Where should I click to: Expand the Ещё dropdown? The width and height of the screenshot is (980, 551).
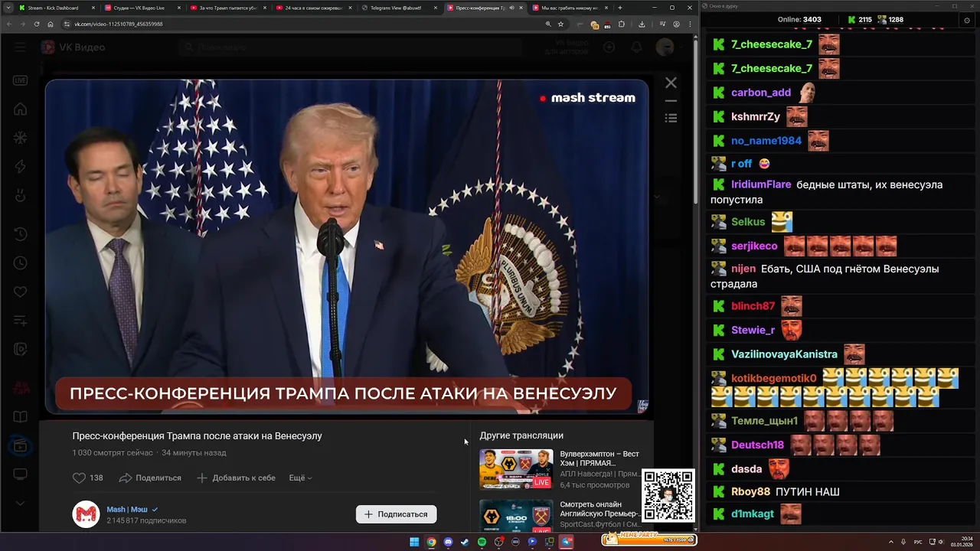(300, 478)
